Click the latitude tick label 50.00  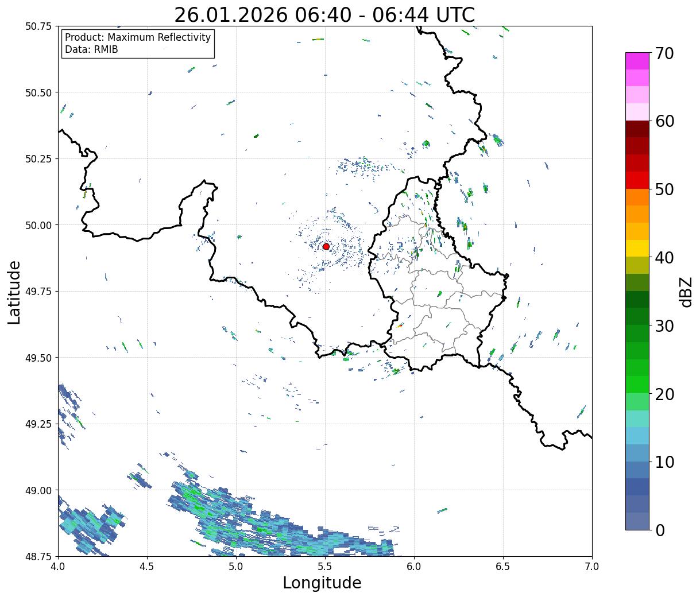point(38,225)
